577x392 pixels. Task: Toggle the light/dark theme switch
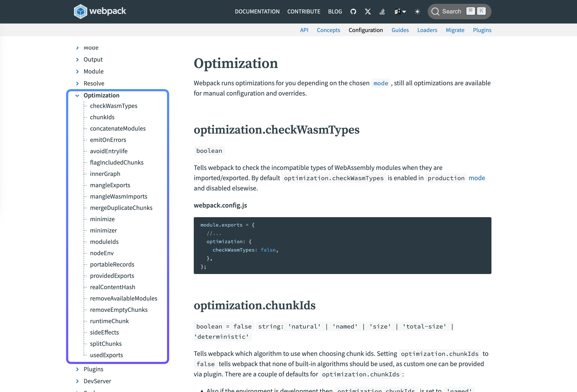(417, 11)
